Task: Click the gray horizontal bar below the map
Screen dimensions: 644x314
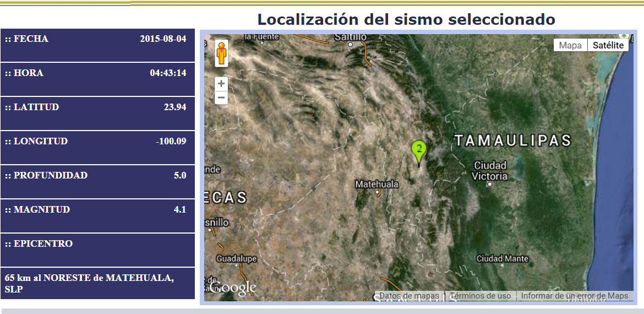Action: click(322, 311)
